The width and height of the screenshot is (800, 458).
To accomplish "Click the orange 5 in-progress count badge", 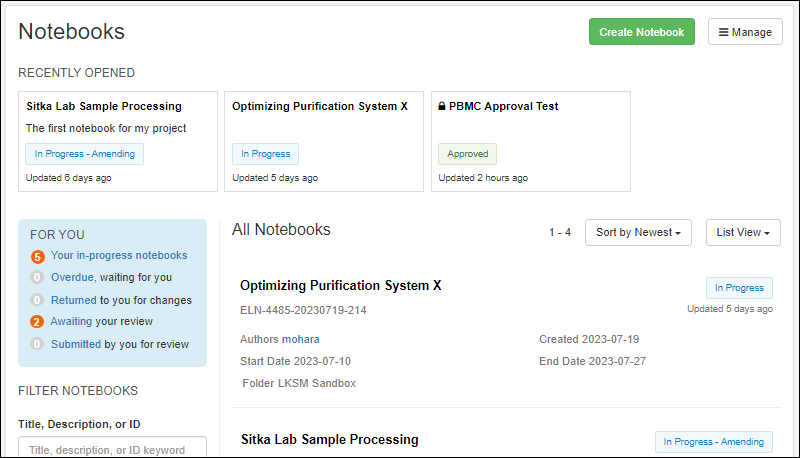I will pos(38,256).
